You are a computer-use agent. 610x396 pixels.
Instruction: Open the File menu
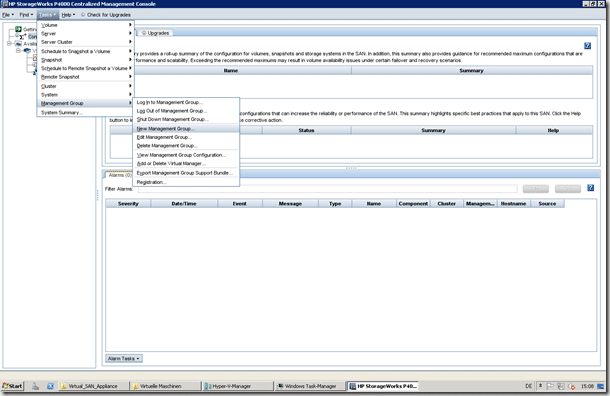[8, 15]
